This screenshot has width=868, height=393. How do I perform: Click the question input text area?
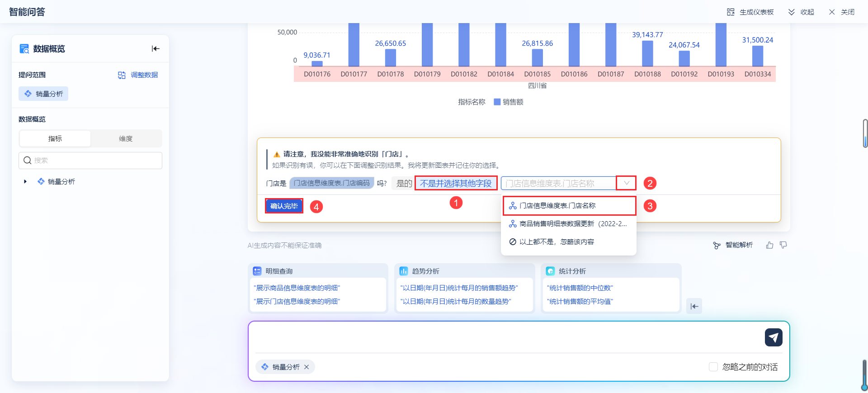506,337
